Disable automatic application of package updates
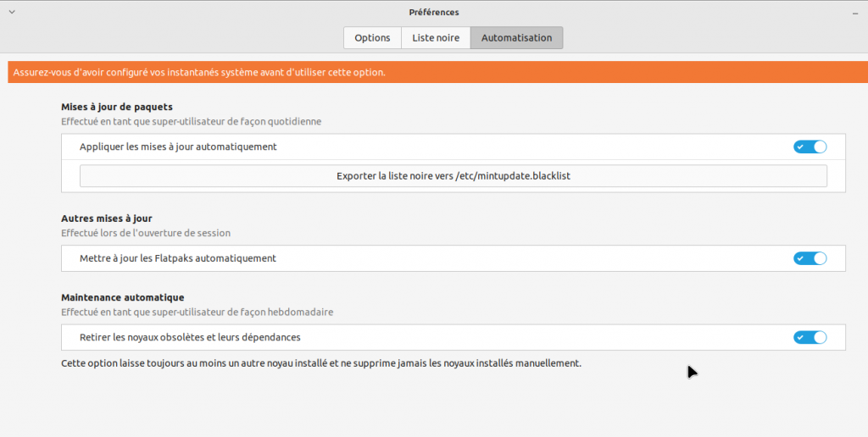This screenshot has height=437, width=868. [810, 147]
